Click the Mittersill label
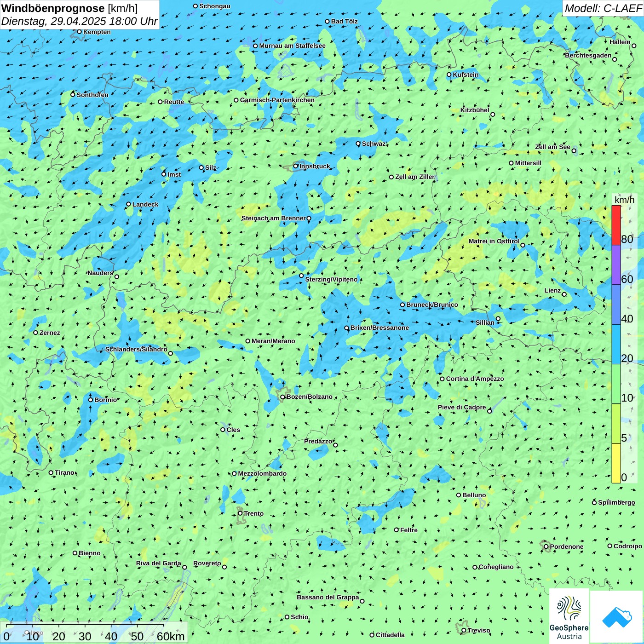 coord(528,163)
